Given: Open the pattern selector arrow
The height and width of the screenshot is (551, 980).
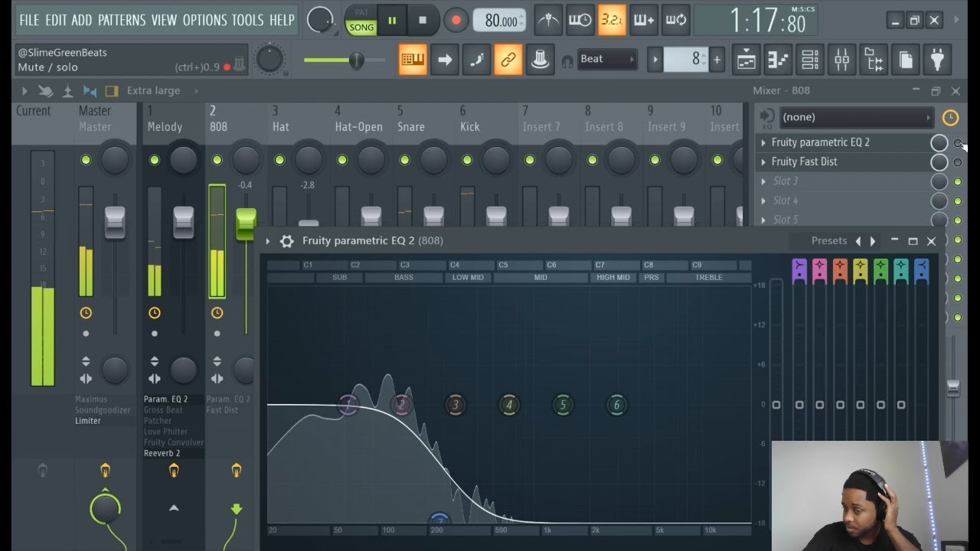Looking at the screenshot, I should 655,60.
